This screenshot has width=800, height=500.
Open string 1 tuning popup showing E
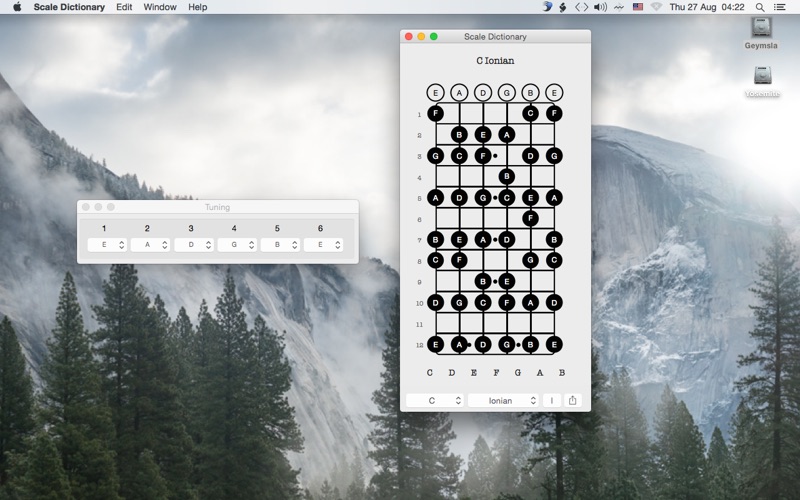pos(107,245)
